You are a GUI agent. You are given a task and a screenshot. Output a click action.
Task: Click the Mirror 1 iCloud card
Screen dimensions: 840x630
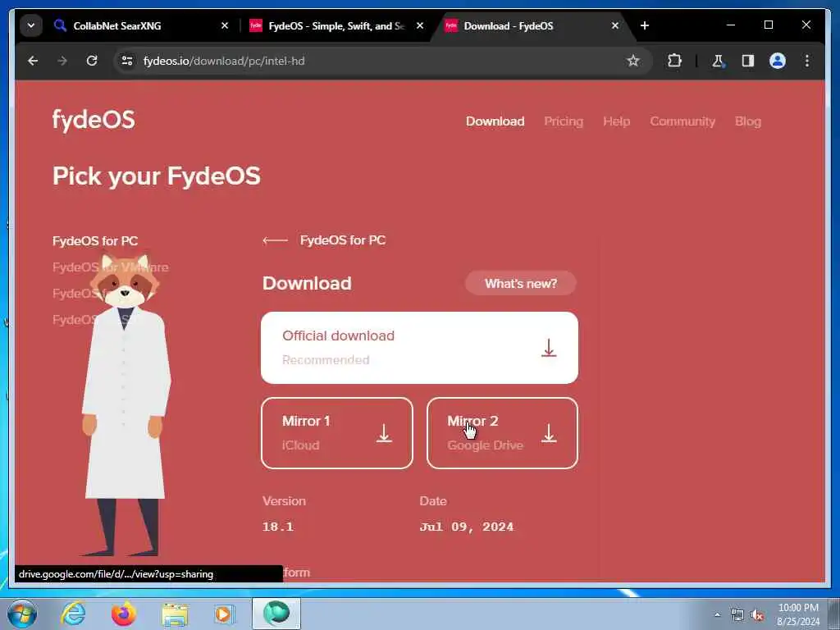click(337, 433)
